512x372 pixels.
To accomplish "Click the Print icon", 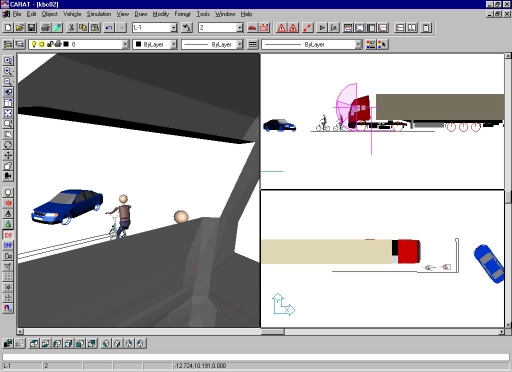I will pos(45,27).
